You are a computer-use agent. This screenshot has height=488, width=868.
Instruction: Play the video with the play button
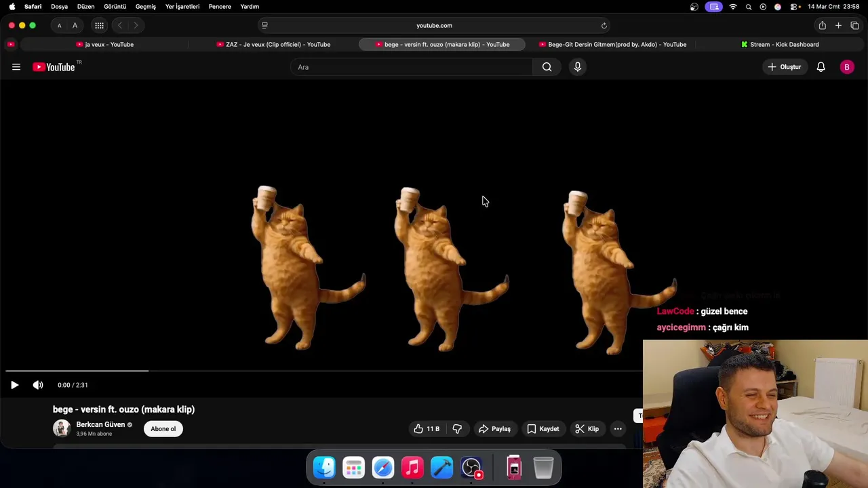pos(14,385)
